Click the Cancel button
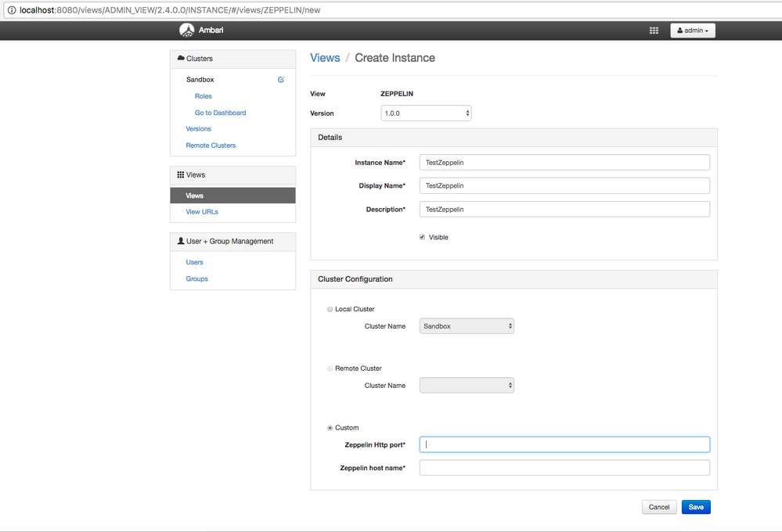Screen dimensions: 782x532 point(659,507)
